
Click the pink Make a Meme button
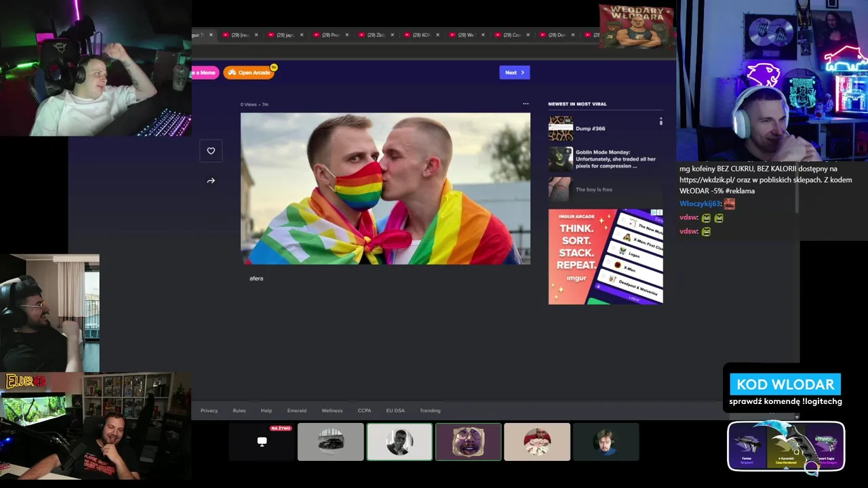click(x=205, y=73)
